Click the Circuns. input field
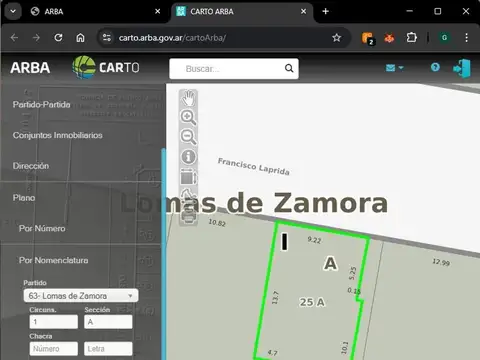This screenshot has height=360, width=480. (53, 322)
